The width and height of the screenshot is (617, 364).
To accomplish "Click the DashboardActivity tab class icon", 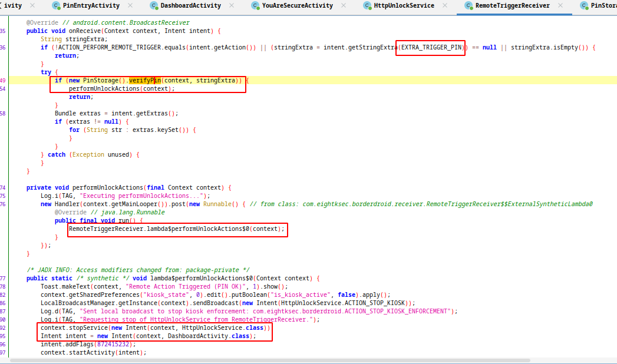I will point(154,6).
